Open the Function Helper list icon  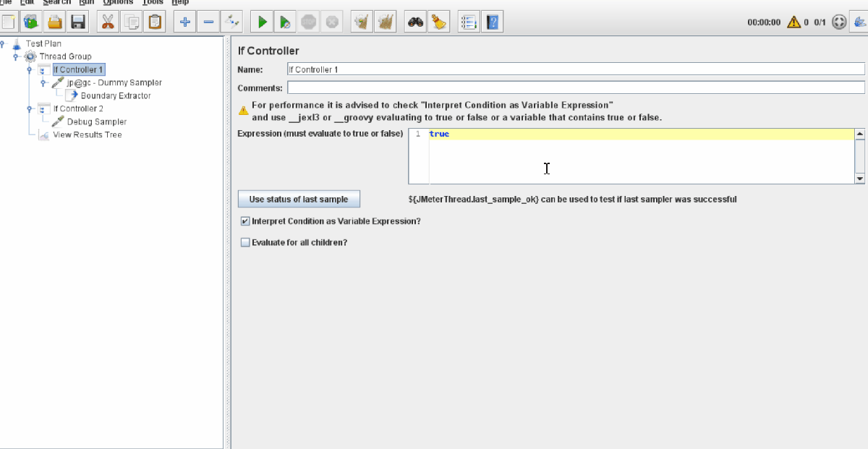(469, 22)
